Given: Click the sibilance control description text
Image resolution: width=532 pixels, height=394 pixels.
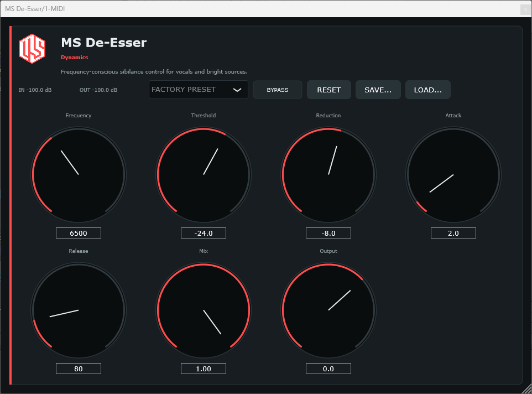Looking at the screenshot, I should click(154, 71).
